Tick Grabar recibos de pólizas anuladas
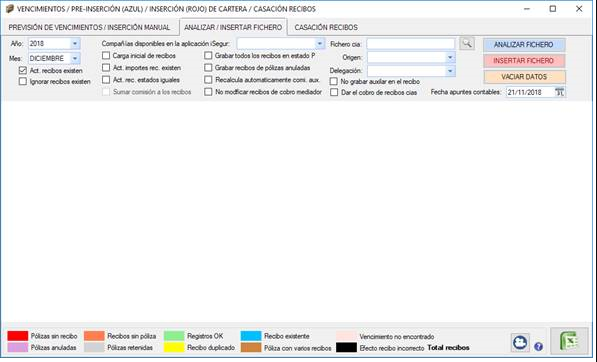The image size is (597, 362). click(208, 68)
